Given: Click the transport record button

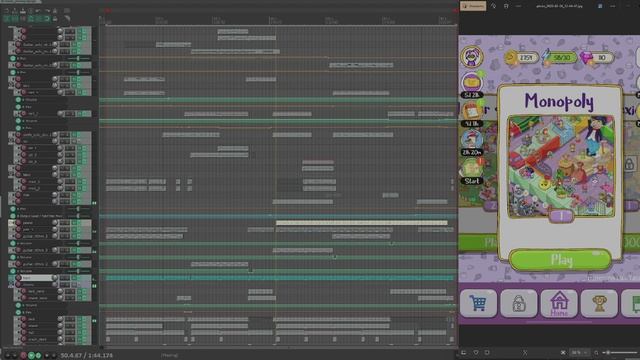Looking at the screenshot, I should pyautogui.click(x=23, y=355).
